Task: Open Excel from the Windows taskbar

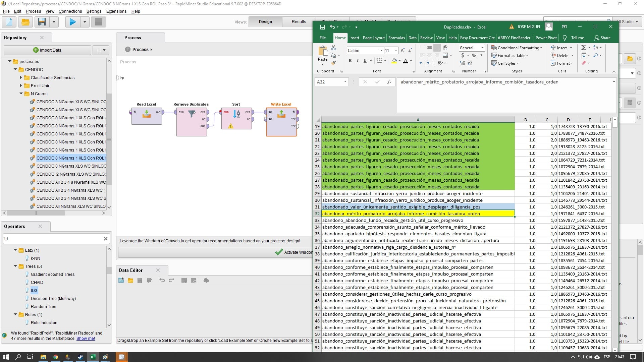Action: (93, 357)
